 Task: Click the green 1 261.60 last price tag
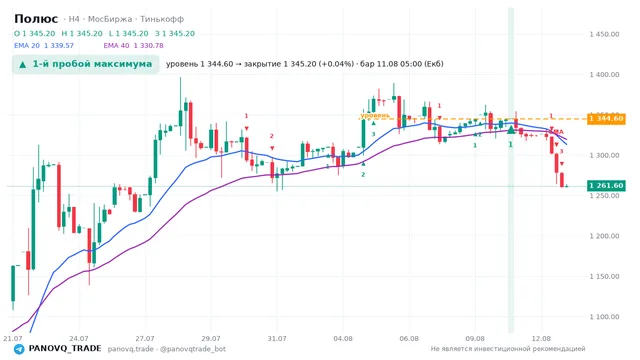(x=606, y=186)
